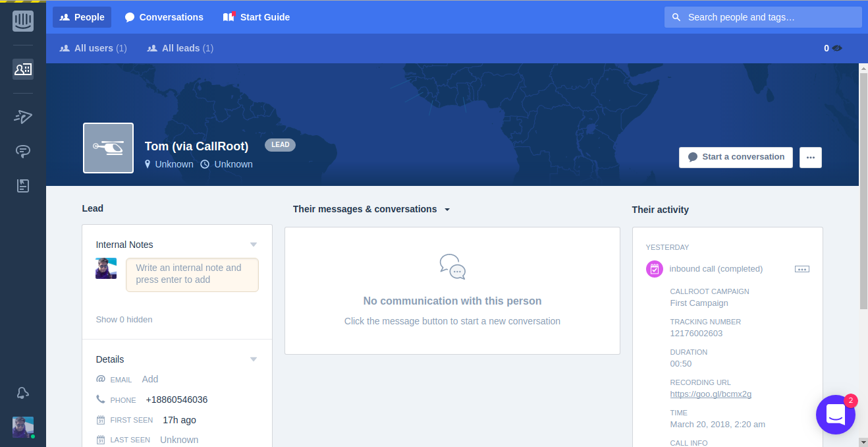Click scrollbar up arrow
The image size is (868, 447).
click(x=863, y=68)
